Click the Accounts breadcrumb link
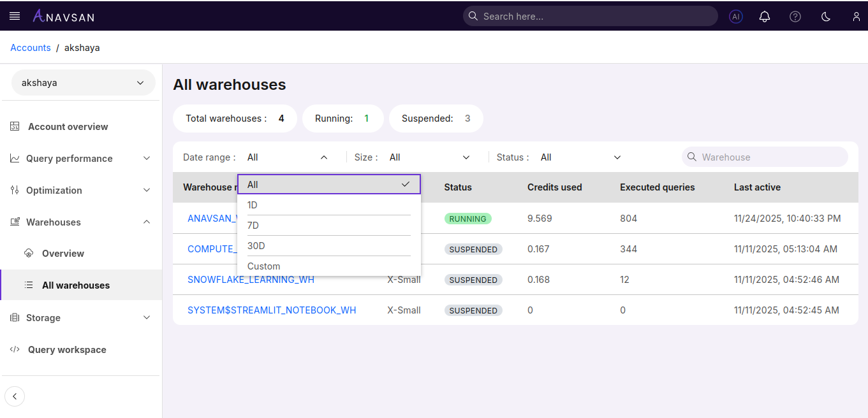Image resolution: width=868 pixels, height=418 pixels. pyautogui.click(x=31, y=48)
